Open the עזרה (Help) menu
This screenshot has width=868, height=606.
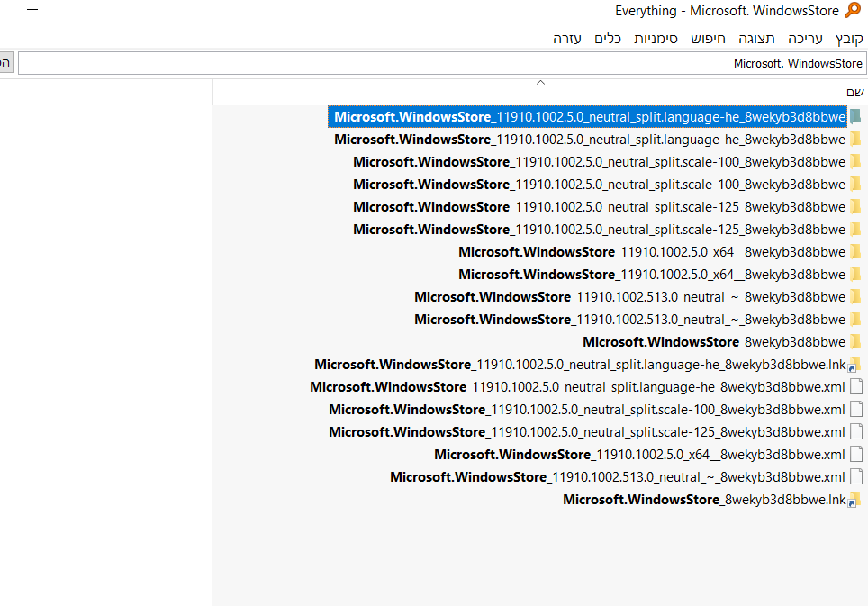coord(567,39)
